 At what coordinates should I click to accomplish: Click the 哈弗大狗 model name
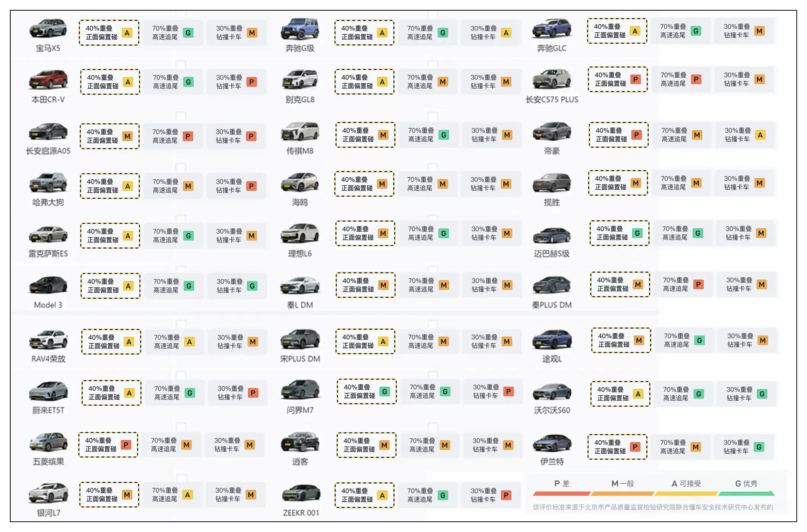[x=48, y=202]
